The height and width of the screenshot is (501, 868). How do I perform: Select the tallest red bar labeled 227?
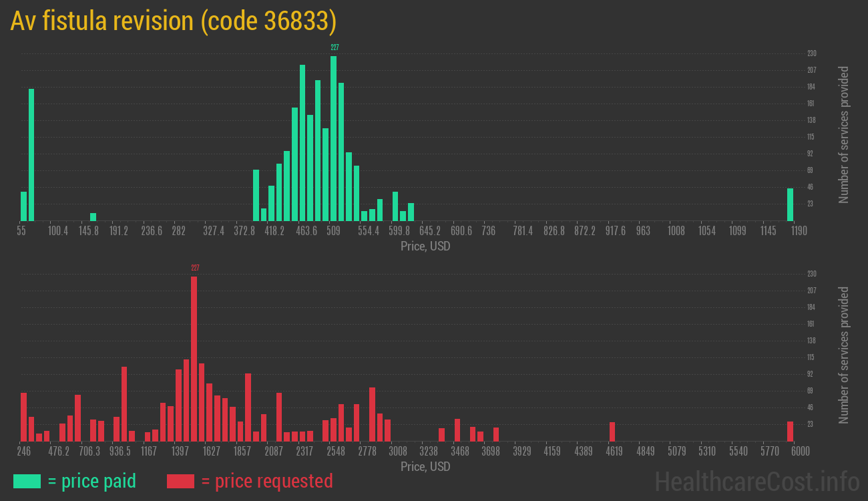tap(194, 359)
